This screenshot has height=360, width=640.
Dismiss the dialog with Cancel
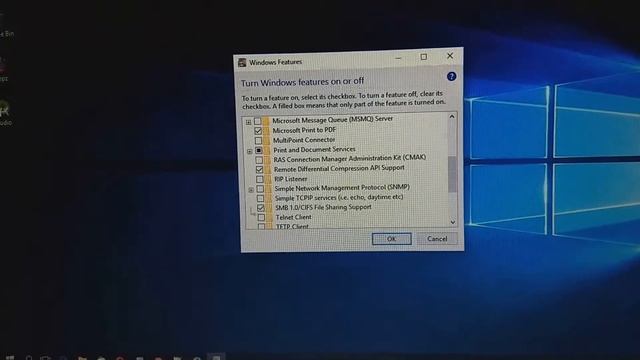pyautogui.click(x=437, y=238)
